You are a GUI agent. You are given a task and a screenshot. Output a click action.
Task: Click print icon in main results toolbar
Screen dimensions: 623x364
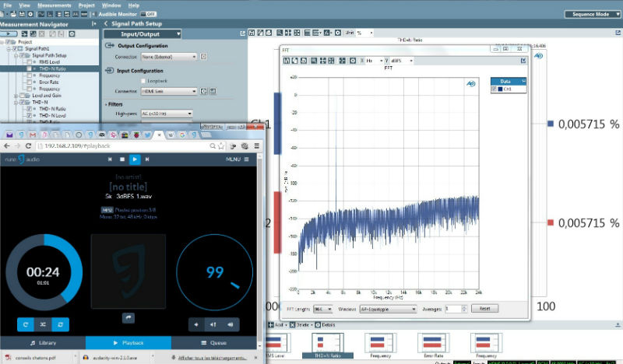(x=269, y=33)
